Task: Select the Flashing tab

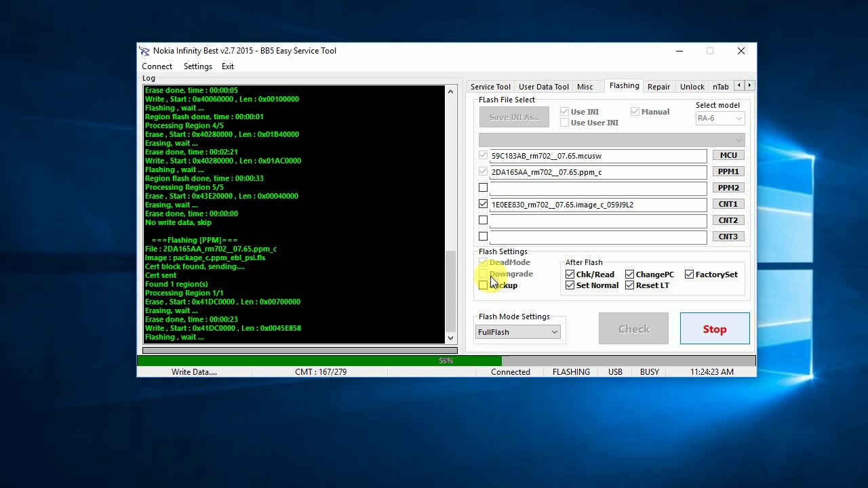Action: [624, 85]
